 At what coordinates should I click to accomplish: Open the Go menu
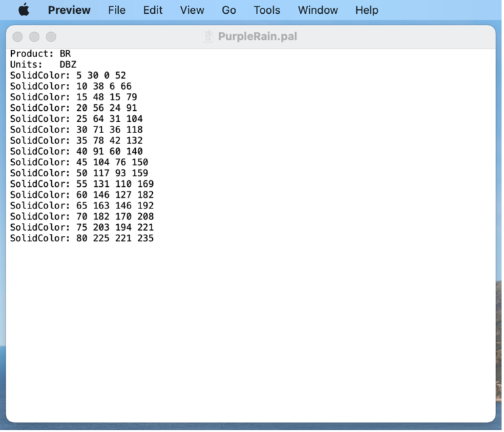click(229, 10)
